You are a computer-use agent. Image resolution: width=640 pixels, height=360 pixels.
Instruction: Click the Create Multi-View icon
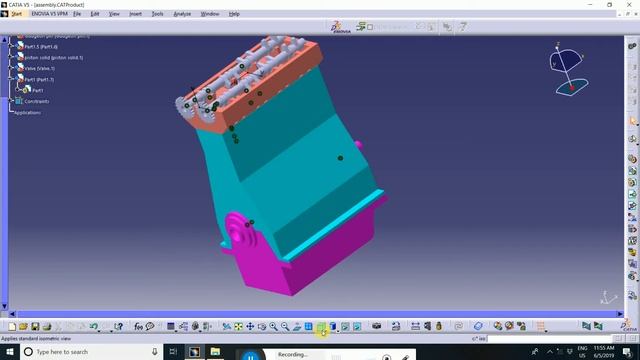pos(309,327)
